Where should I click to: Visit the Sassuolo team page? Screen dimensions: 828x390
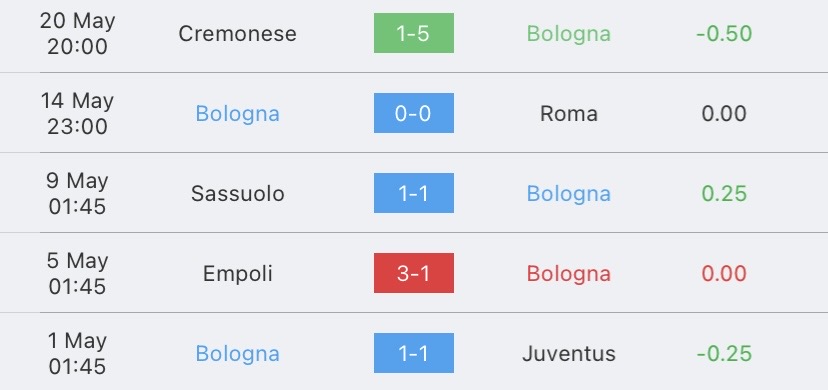(x=238, y=194)
